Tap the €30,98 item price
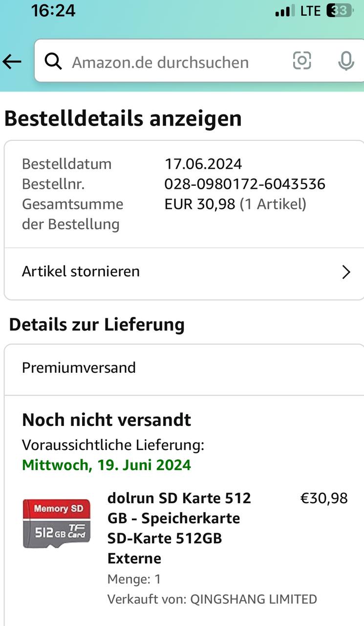Image resolution: width=364 pixels, height=626 pixels. (x=323, y=498)
